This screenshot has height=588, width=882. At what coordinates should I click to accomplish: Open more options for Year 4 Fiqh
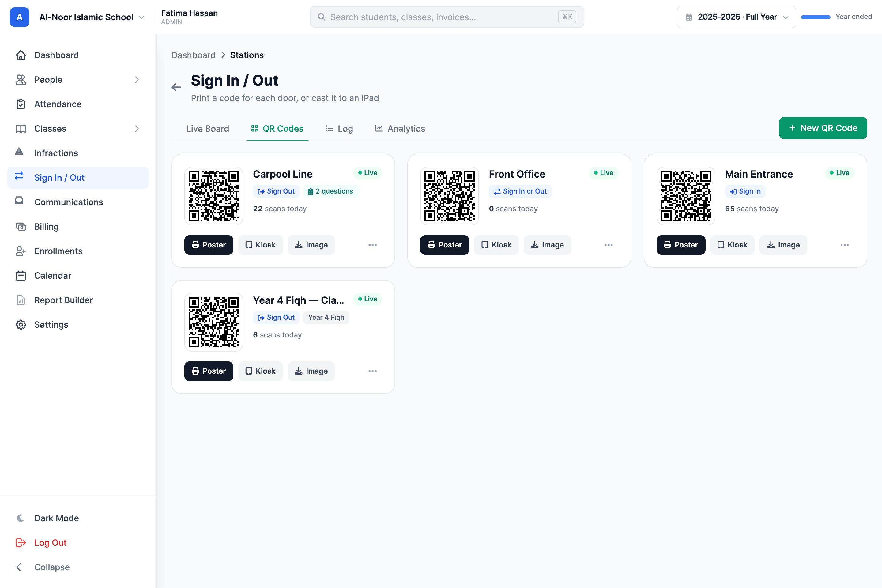pyautogui.click(x=372, y=371)
